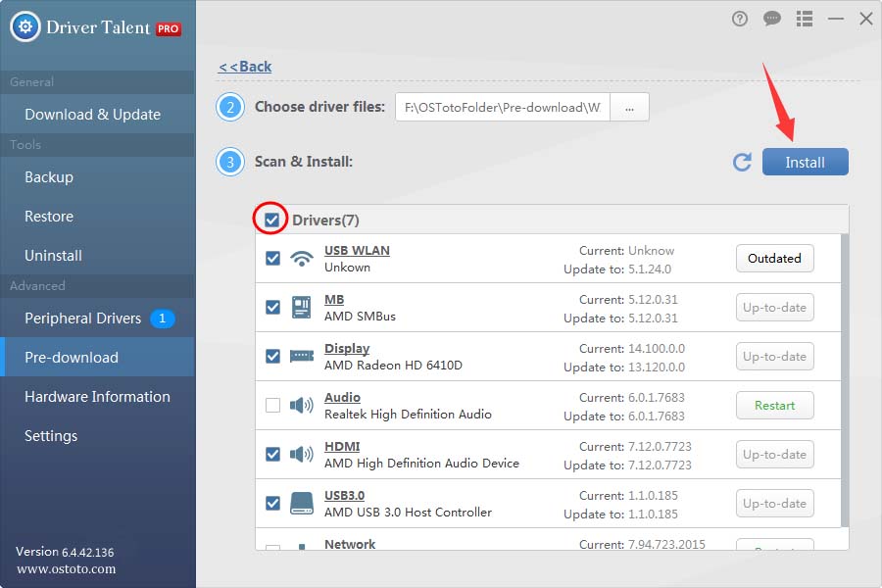Click Up-to-date button for MB
Screen dimensions: 882x588
point(774,307)
